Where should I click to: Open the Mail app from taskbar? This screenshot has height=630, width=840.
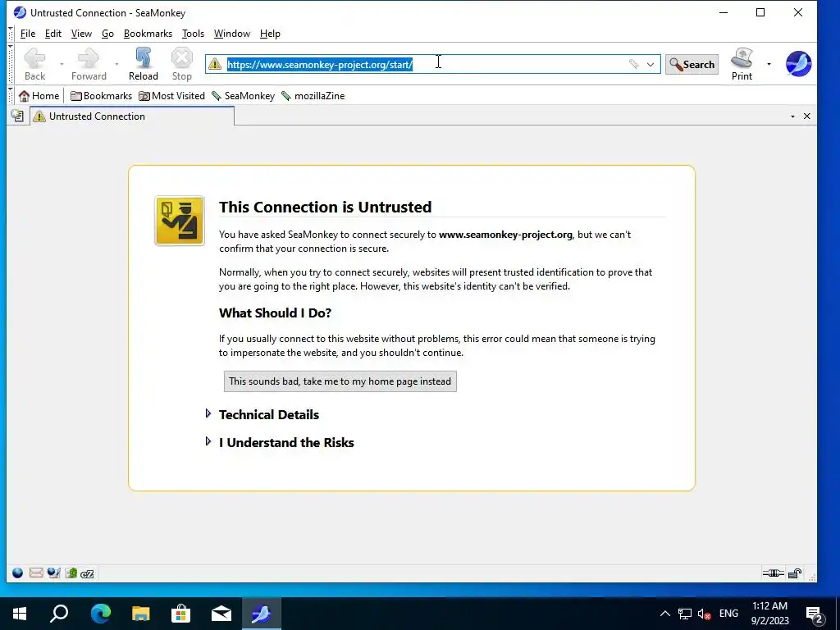pos(221,614)
